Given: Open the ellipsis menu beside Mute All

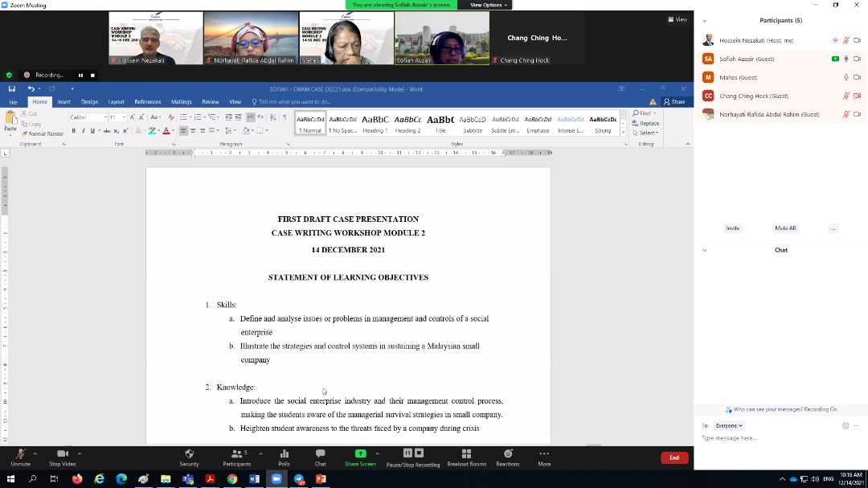Looking at the screenshot, I should point(833,228).
